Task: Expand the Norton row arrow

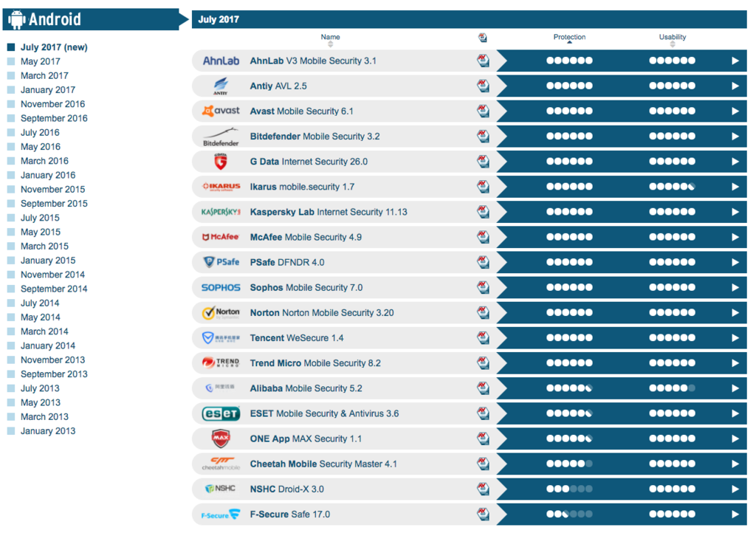Action: point(735,313)
